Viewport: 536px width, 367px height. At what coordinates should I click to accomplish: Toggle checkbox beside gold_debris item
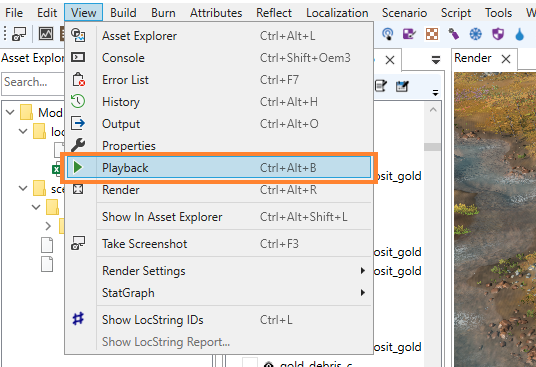coord(250,363)
